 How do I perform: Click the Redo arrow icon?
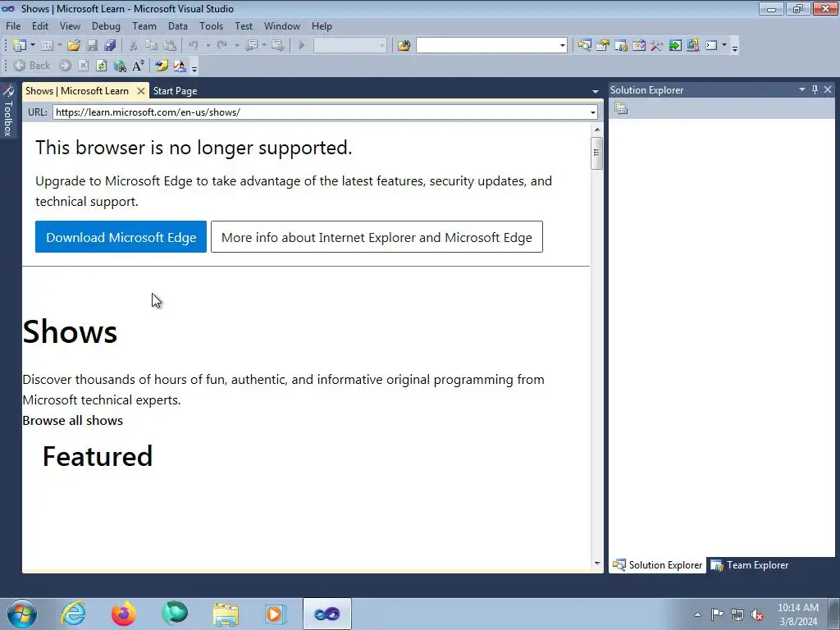tap(221, 46)
